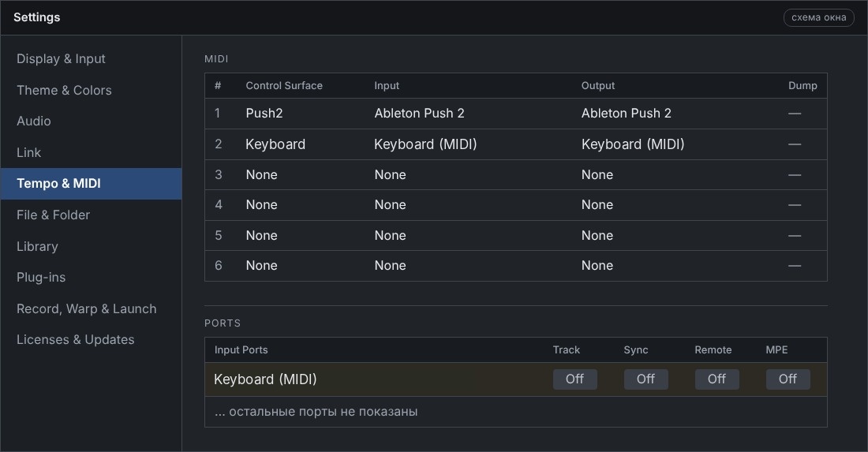Viewport: 868px width, 452px height.
Task: Choose input for row 4
Action: [x=391, y=204]
